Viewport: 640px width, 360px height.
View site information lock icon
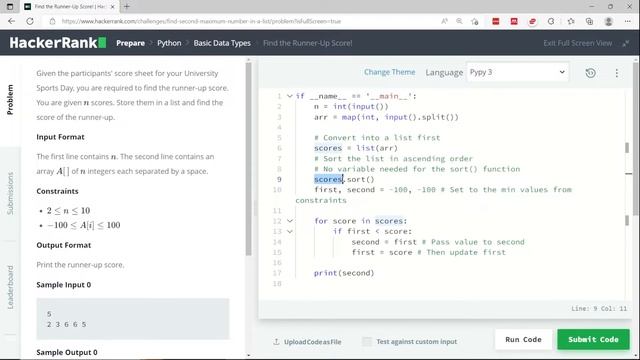(52, 21)
